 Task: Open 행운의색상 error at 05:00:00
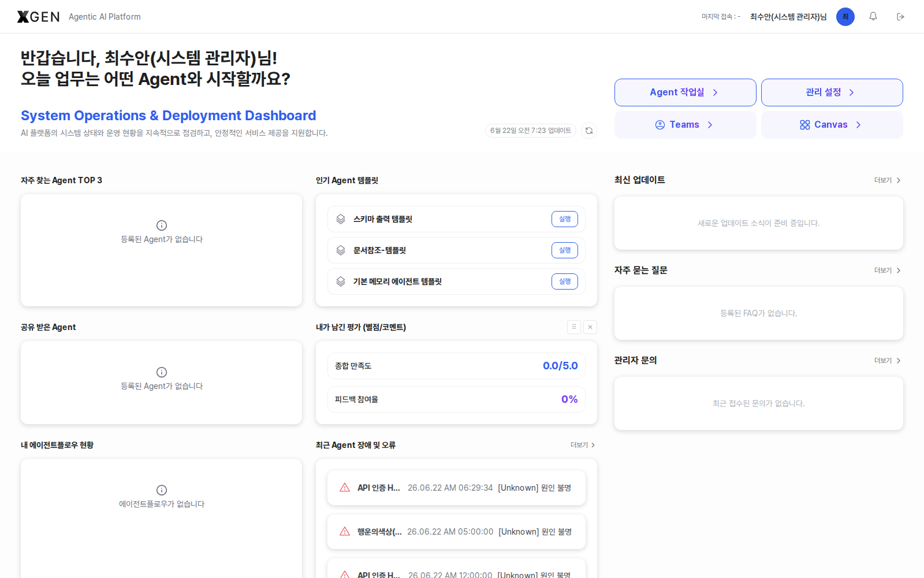456,532
